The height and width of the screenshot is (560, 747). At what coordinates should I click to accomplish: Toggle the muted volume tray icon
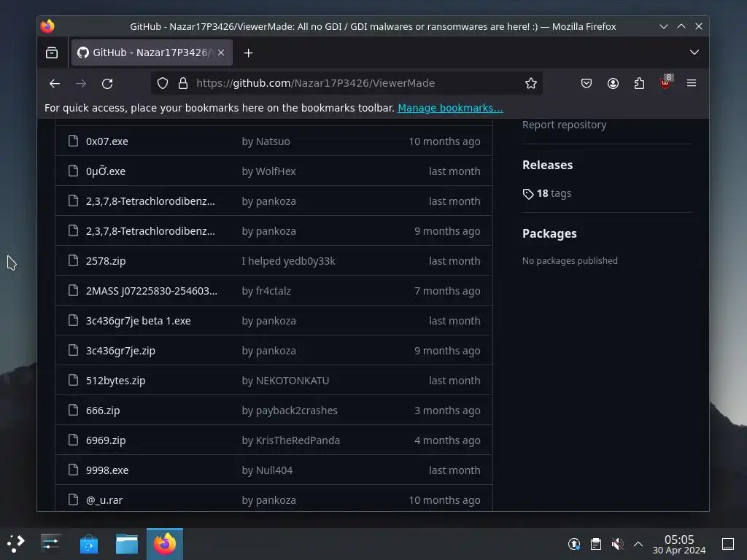[x=617, y=544]
